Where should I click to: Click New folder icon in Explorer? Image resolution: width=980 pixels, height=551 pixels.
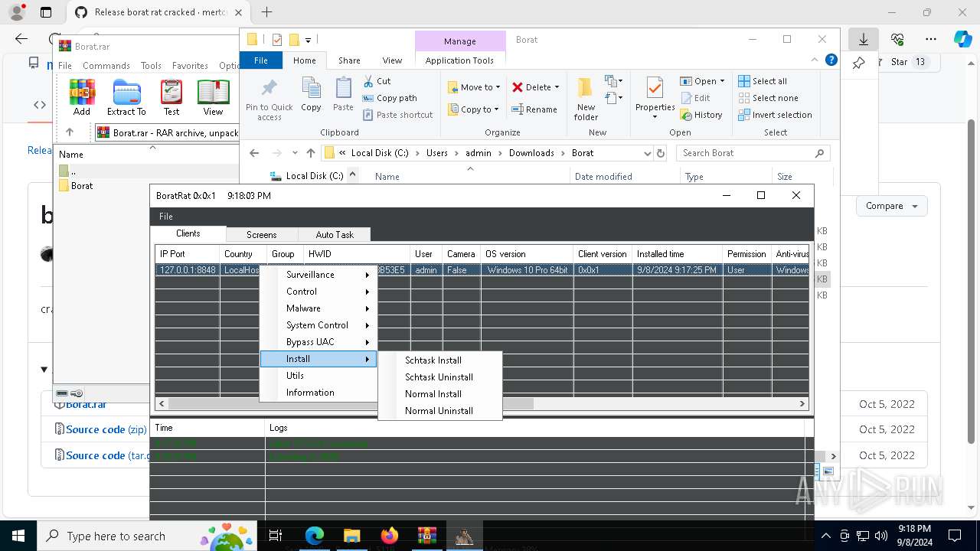[586, 99]
